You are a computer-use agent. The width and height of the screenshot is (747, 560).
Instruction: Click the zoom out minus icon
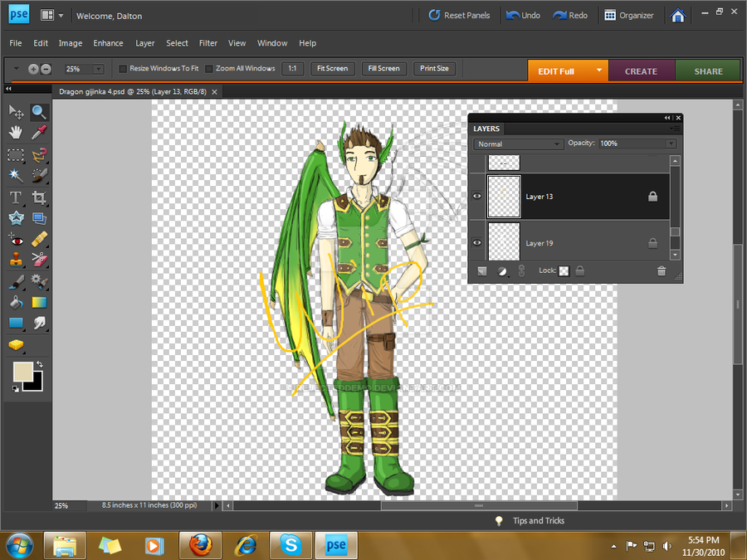pyautogui.click(x=46, y=69)
